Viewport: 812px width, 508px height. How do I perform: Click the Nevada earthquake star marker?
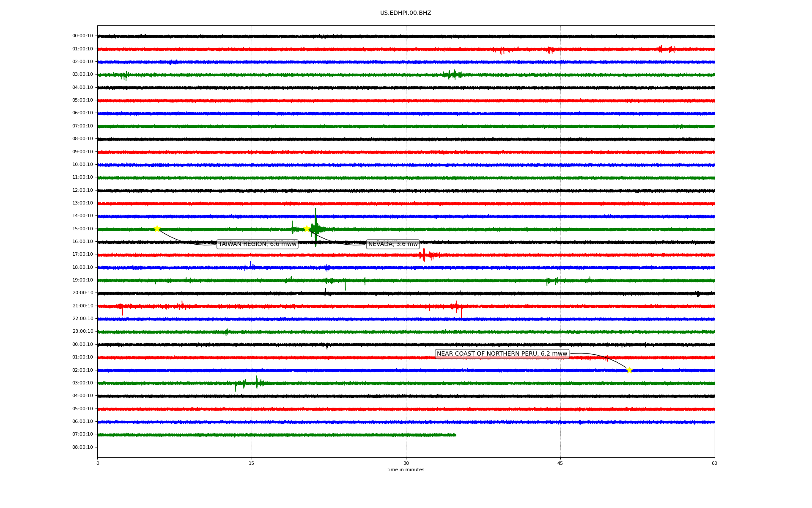307,229
